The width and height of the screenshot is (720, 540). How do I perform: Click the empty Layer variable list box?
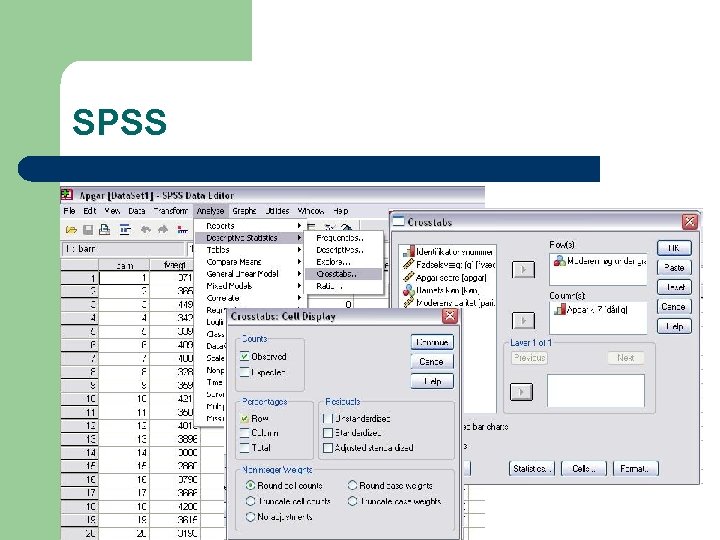tap(596, 390)
